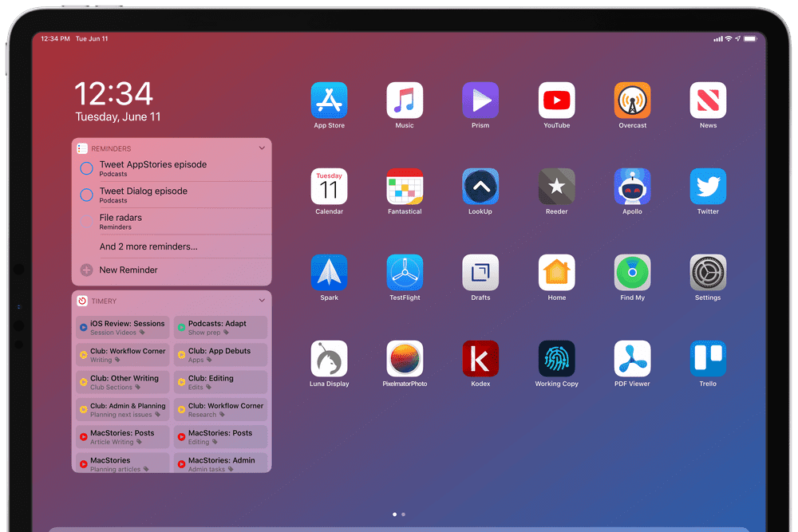Open the Prism app
798x532 pixels.
(x=480, y=100)
